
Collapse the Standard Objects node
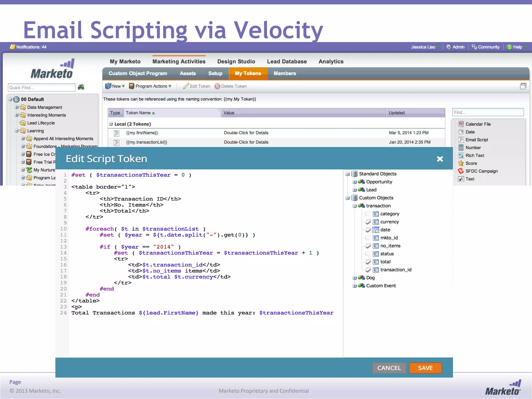pos(348,174)
